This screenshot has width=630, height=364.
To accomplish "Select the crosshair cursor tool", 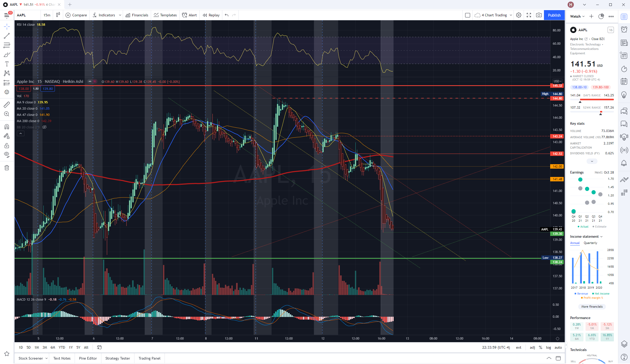I will tap(7, 27).
